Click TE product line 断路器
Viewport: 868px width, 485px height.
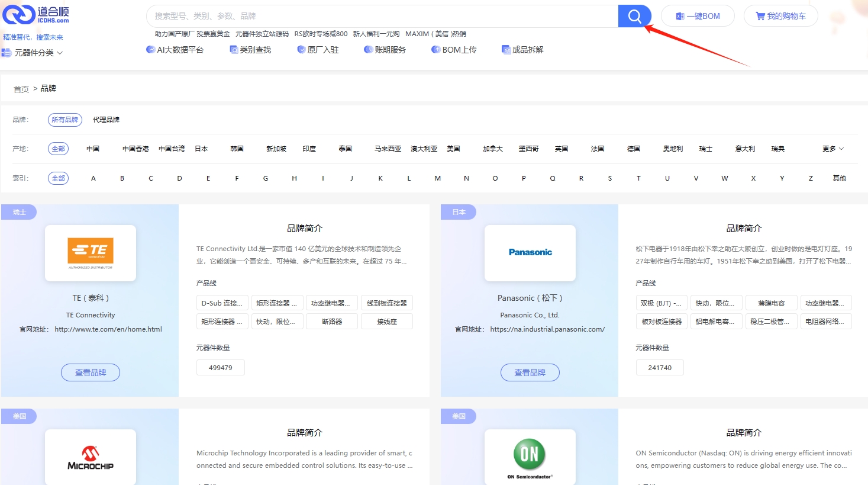point(332,322)
